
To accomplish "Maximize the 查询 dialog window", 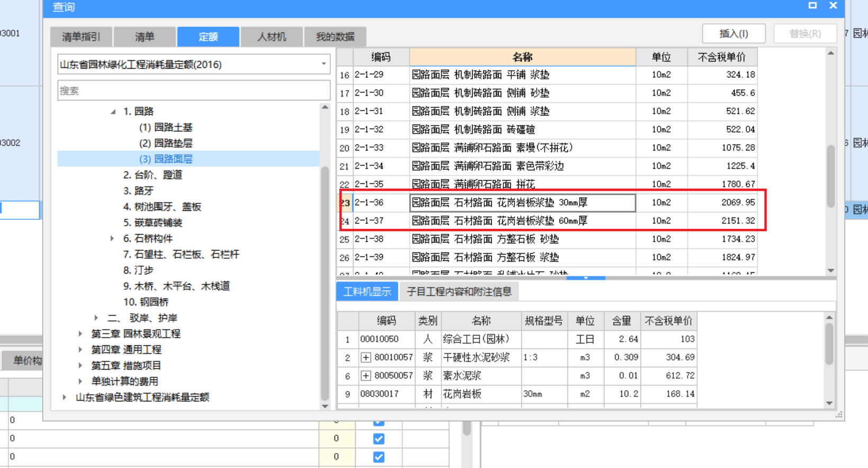I will pos(812,5).
